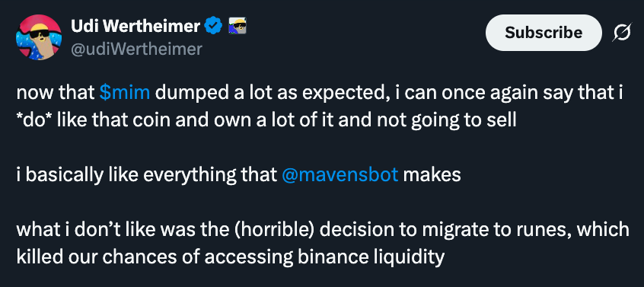Open Udi Wertheimer's profile avatar
This screenshot has width=644, height=287.
[39, 37]
